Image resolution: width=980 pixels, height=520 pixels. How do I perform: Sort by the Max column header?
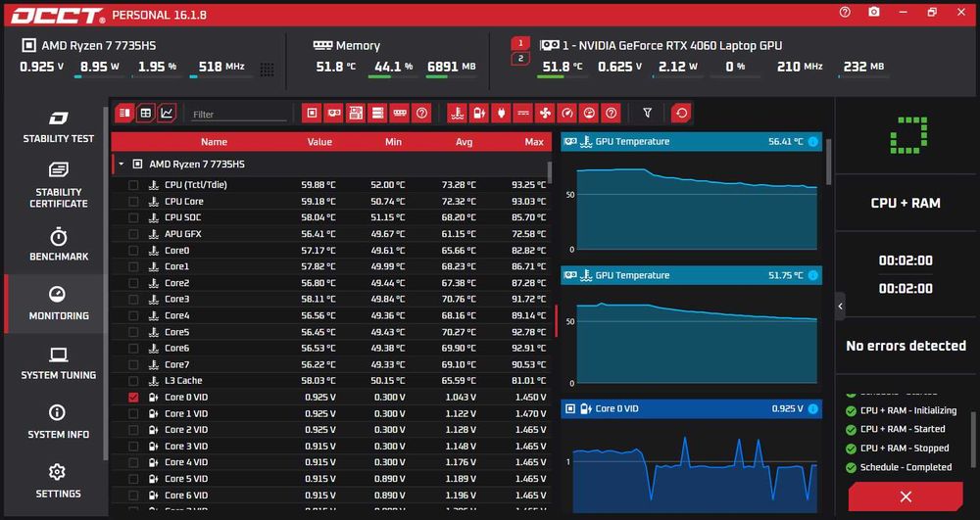click(534, 142)
